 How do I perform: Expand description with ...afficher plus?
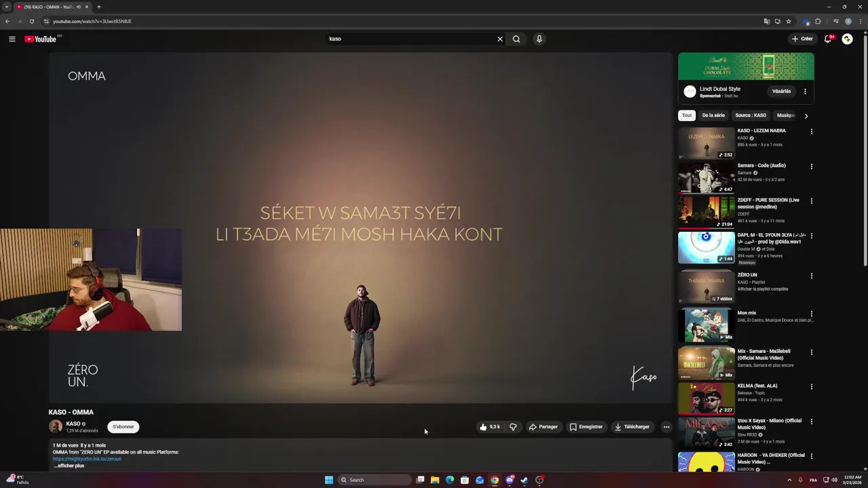click(69, 466)
